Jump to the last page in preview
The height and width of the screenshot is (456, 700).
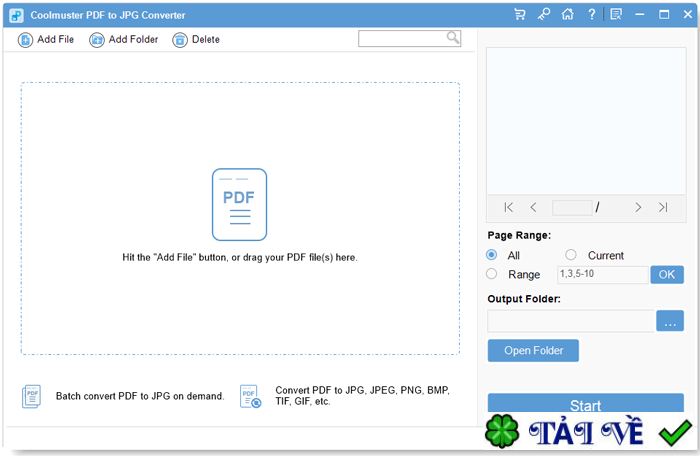663,207
